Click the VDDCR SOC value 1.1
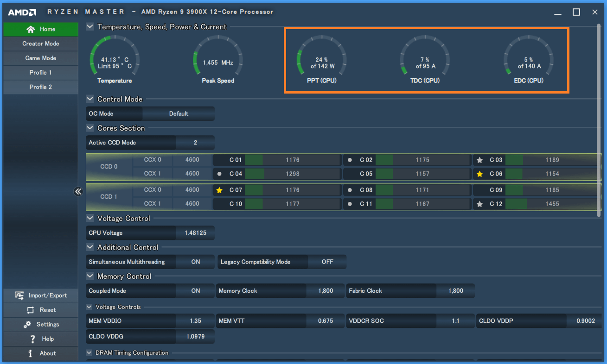 pyautogui.click(x=456, y=320)
